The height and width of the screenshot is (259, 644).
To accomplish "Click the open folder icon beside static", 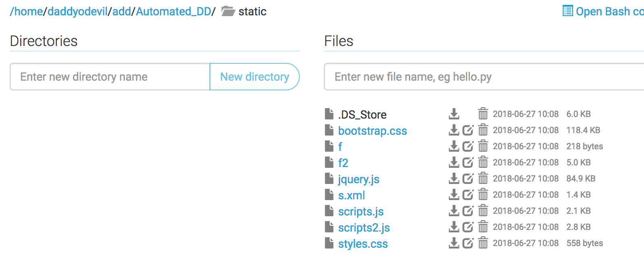I will [228, 11].
